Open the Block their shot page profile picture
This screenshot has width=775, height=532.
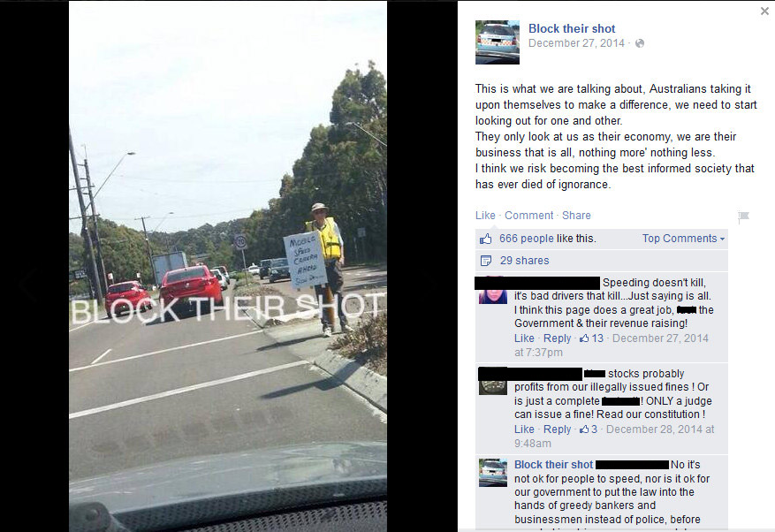click(x=498, y=42)
